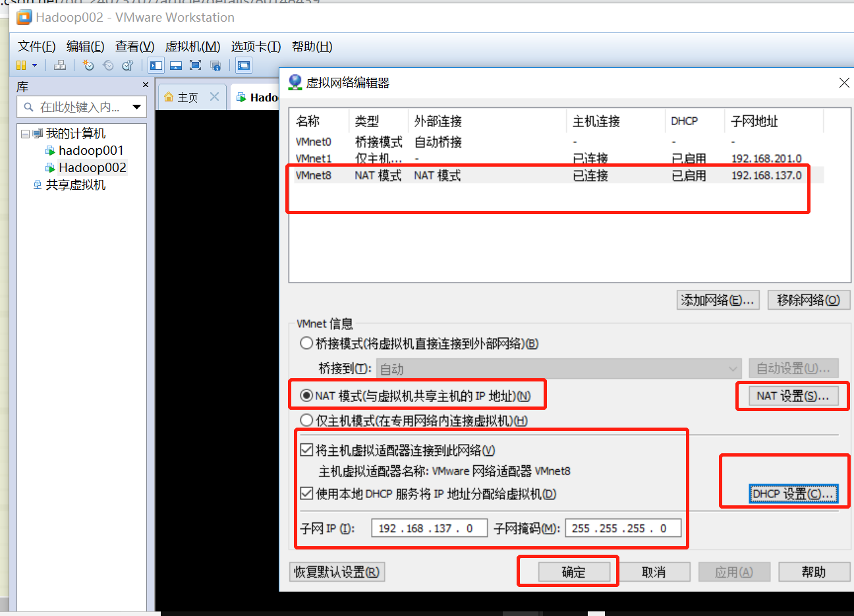This screenshot has height=616, width=854.
Task: Select the 仅主机模式 radio button
Action: pyautogui.click(x=306, y=420)
